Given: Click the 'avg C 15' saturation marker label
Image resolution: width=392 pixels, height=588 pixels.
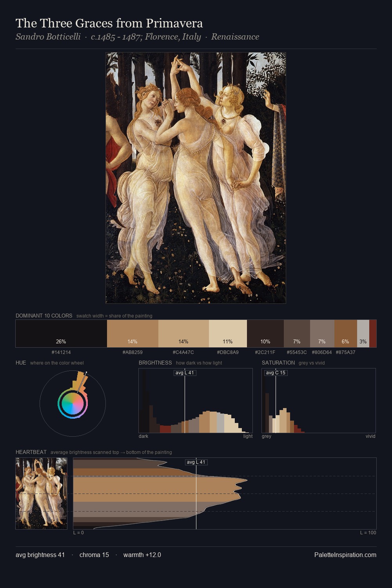Looking at the screenshot, I should 276,373.
